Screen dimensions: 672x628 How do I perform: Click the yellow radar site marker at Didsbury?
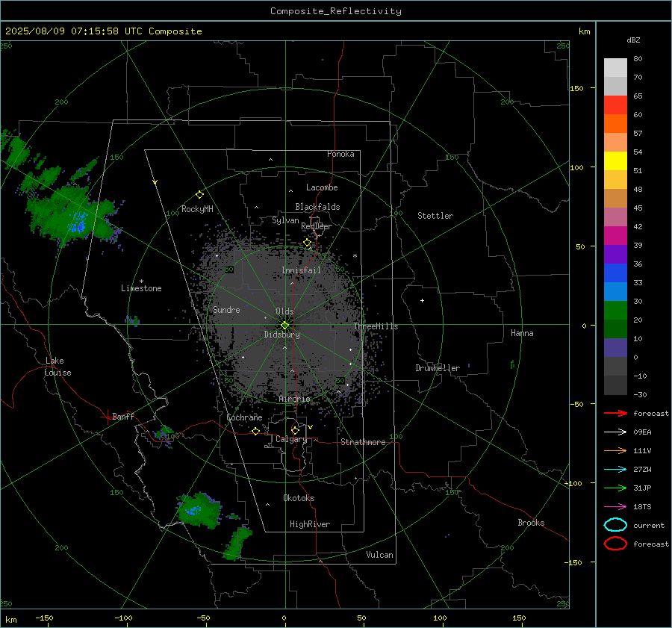point(284,325)
